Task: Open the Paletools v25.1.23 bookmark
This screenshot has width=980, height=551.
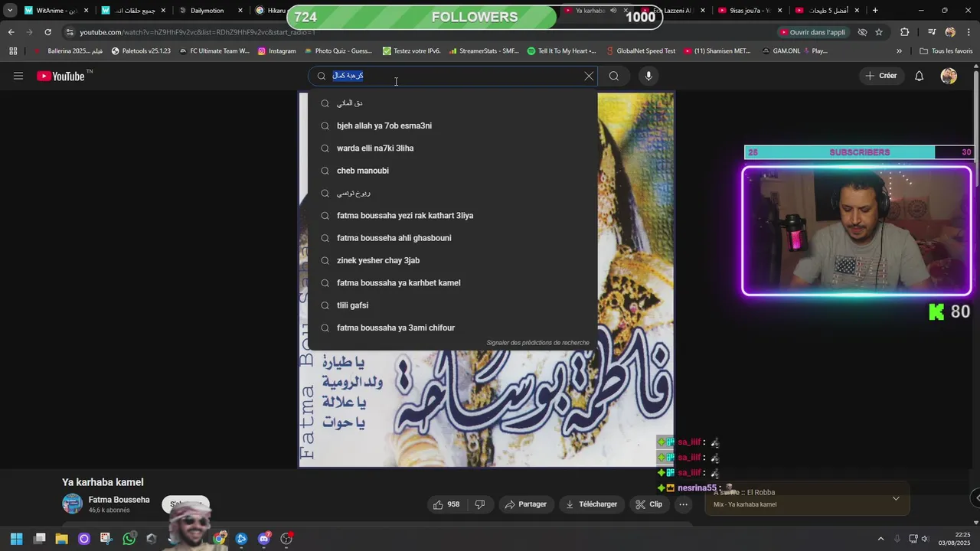Action: pos(141,51)
